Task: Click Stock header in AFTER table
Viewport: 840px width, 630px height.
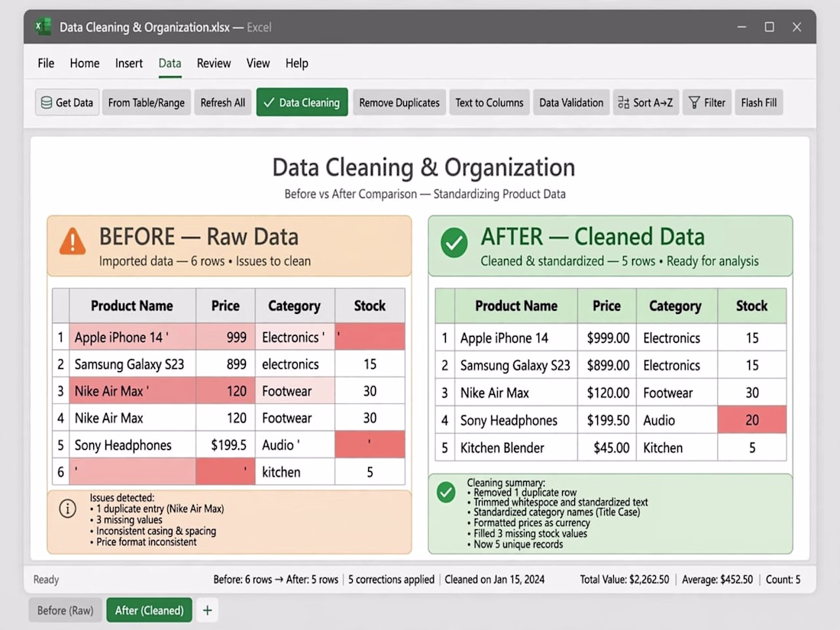Action: (751, 306)
